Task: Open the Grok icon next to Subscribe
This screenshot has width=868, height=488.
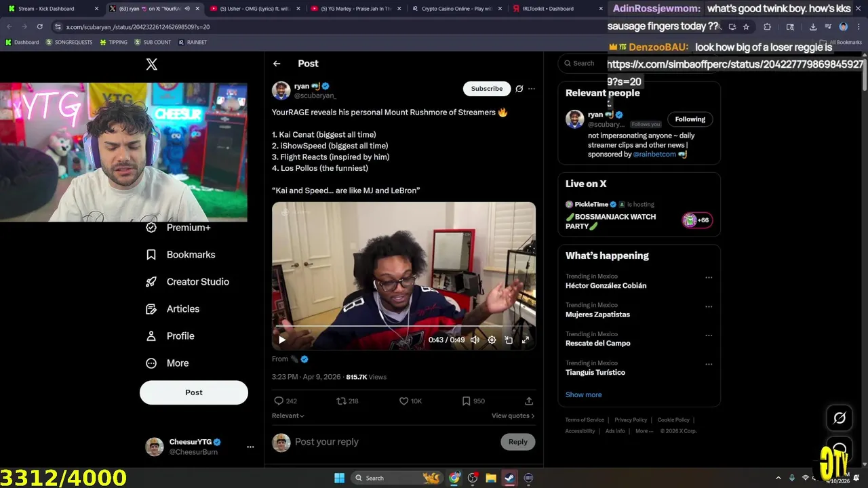Action: tap(519, 89)
